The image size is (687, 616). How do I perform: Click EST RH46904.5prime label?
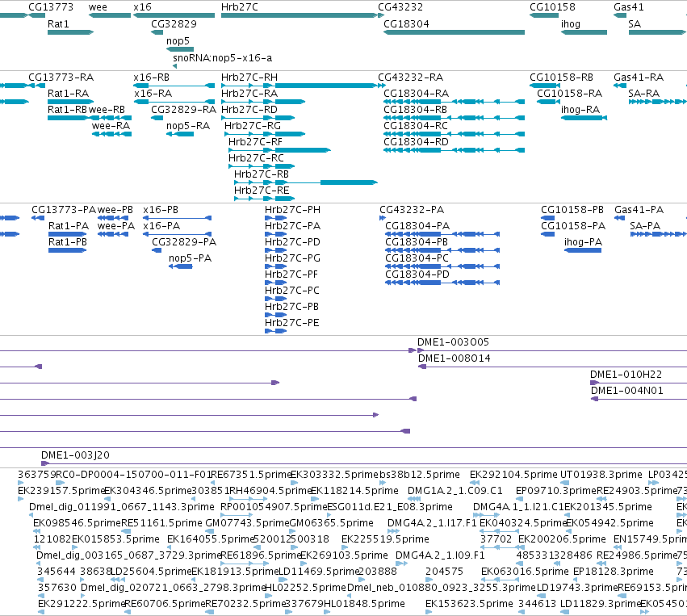coord(270,491)
